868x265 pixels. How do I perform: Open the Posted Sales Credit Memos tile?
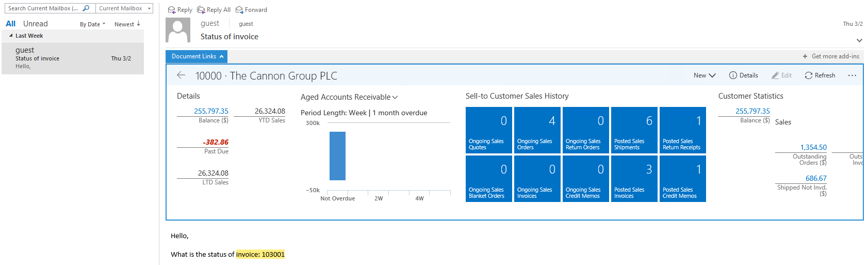683,179
